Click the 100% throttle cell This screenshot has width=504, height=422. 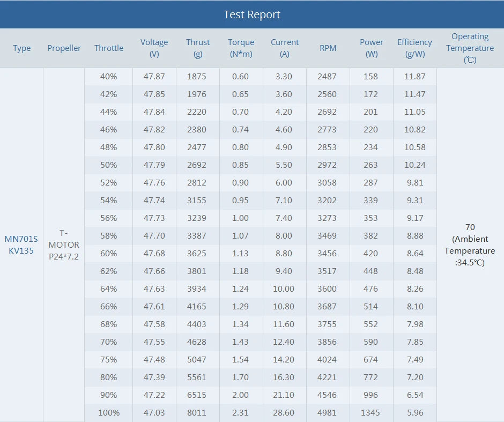coord(109,413)
